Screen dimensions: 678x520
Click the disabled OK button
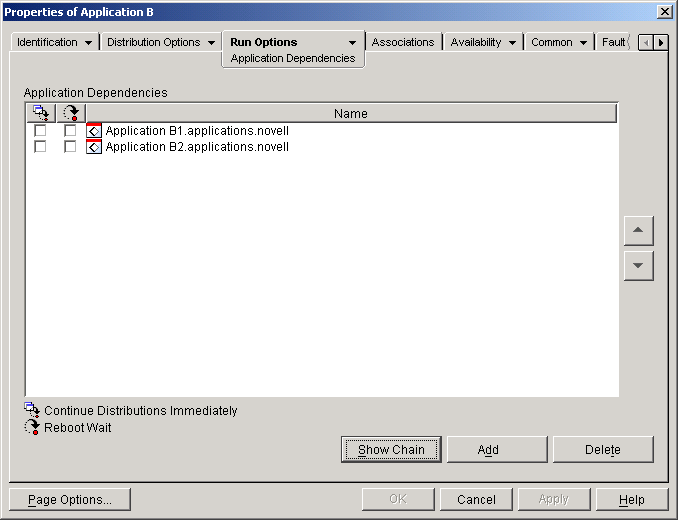point(398,500)
